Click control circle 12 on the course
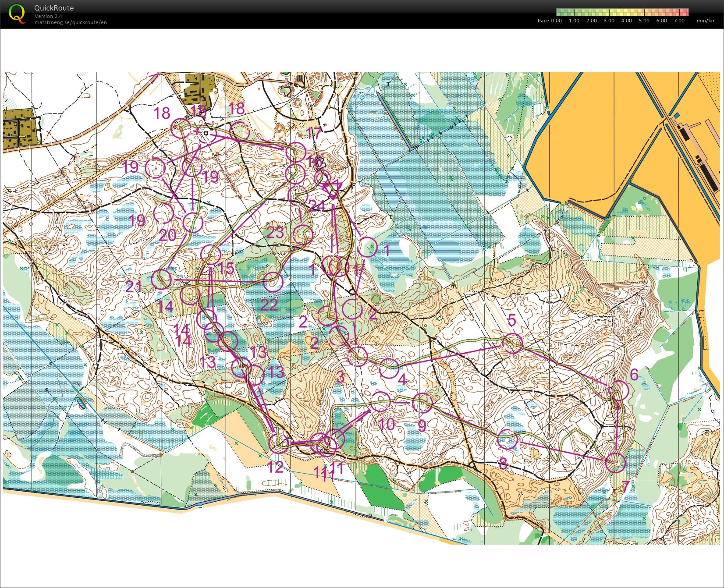 tap(278, 443)
